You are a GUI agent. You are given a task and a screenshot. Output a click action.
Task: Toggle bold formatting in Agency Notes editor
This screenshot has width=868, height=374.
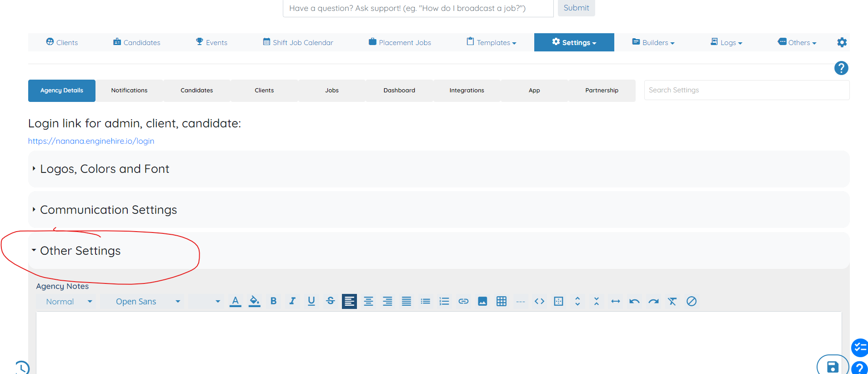tap(273, 301)
